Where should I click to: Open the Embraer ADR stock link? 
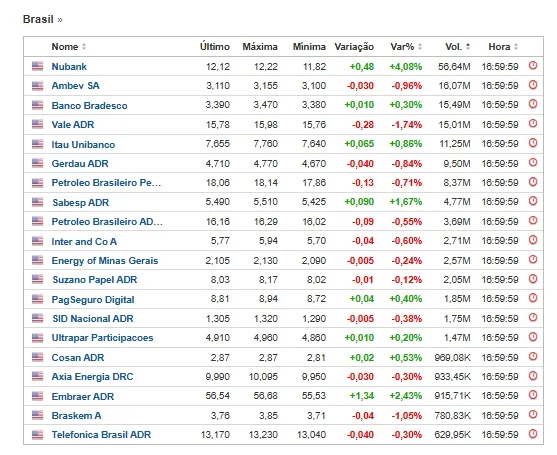coord(83,397)
